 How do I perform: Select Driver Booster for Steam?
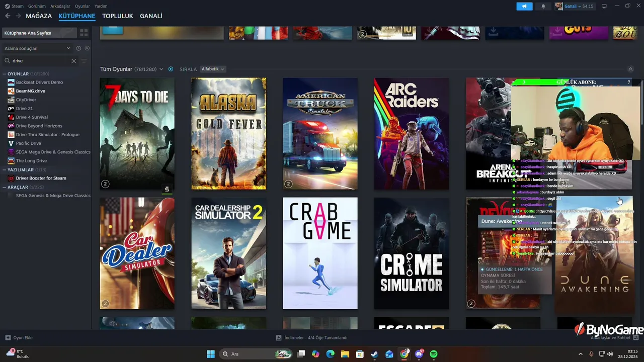41,178
